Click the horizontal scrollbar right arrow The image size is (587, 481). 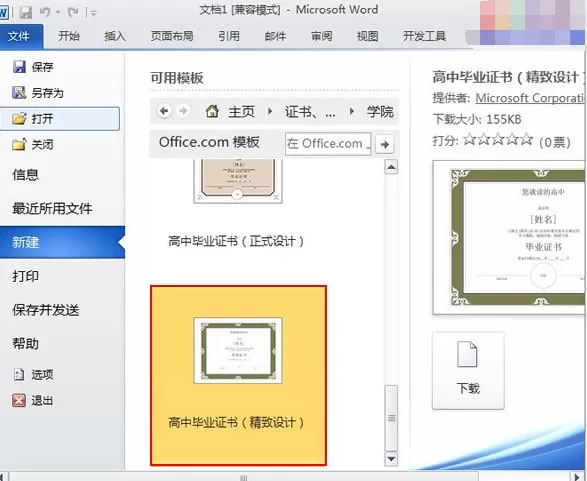click(578, 477)
